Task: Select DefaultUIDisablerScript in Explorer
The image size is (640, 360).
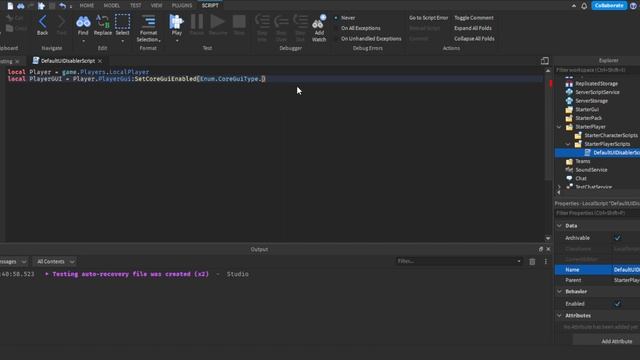Action: click(616, 153)
